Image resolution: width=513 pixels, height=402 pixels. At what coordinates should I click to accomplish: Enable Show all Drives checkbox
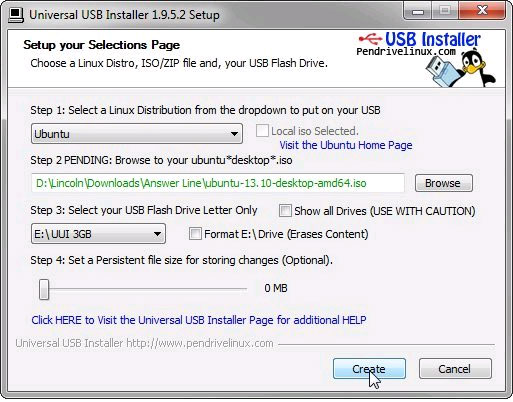pos(285,211)
